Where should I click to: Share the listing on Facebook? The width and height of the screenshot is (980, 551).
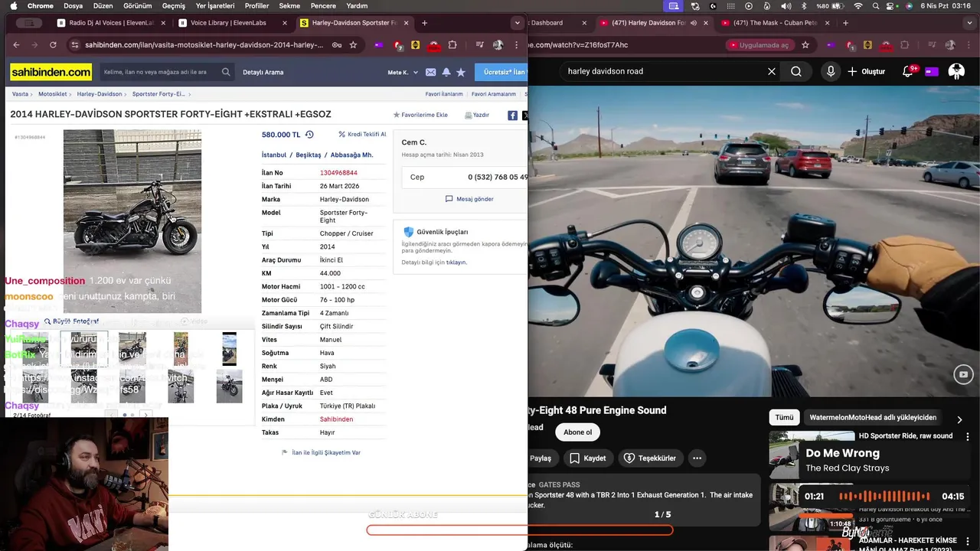(x=512, y=116)
